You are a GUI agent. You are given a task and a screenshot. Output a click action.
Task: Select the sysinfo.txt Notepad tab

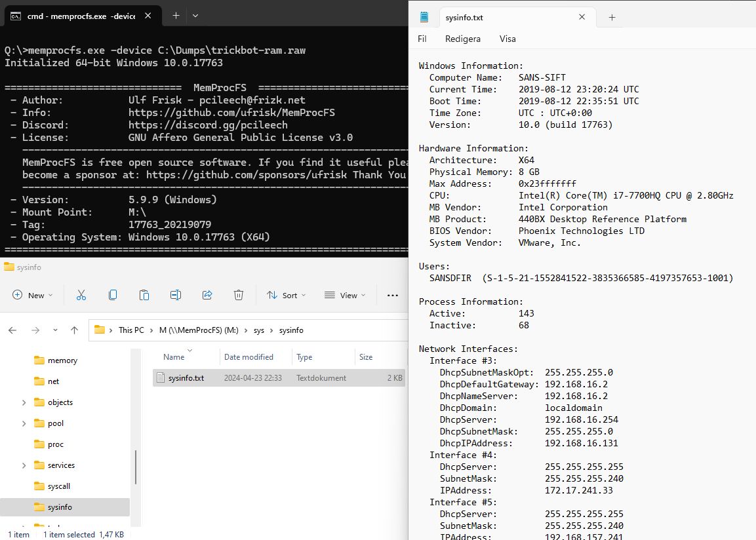(518, 17)
